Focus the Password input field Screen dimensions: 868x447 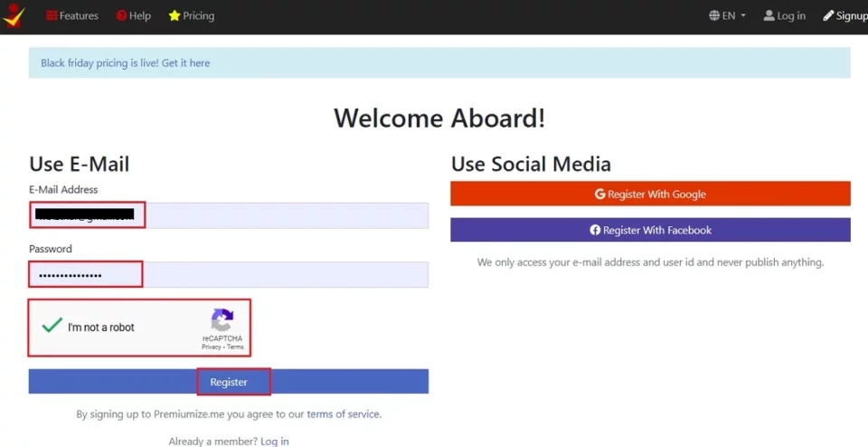pos(229,275)
